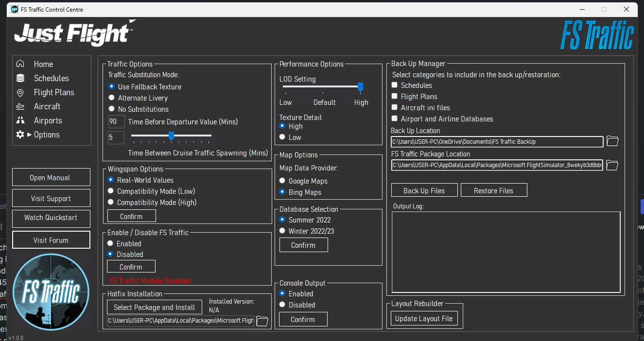644x341 pixels.
Task: Click the Airports runway icon in sidebar
Action: (x=20, y=120)
